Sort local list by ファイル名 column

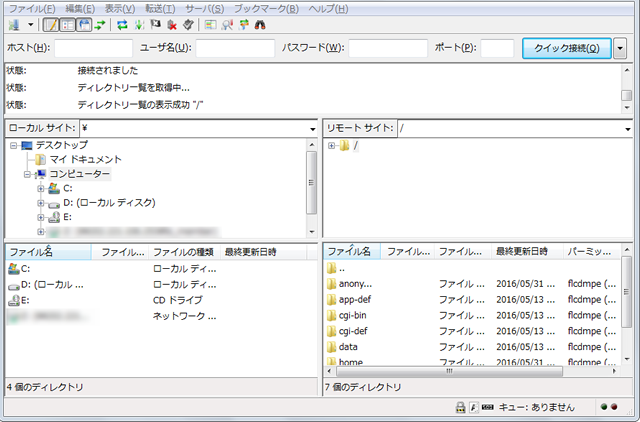pos(48,252)
